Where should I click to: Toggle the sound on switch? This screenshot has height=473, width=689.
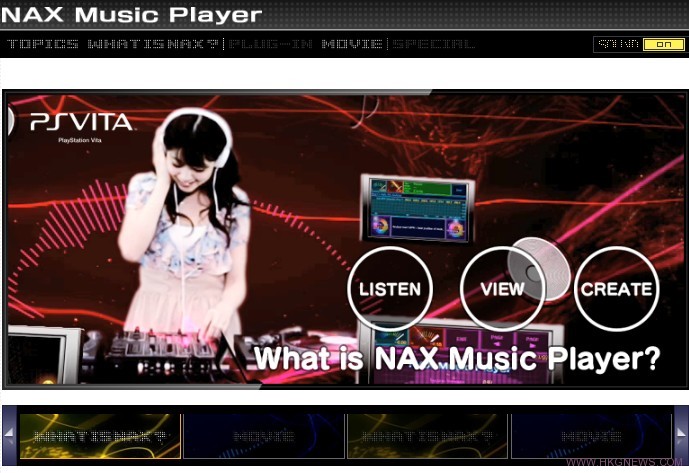pyautogui.click(x=663, y=44)
